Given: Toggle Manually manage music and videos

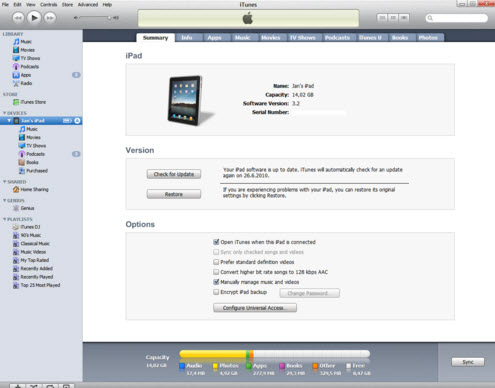Looking at the screenshot, I should point(216,282).
